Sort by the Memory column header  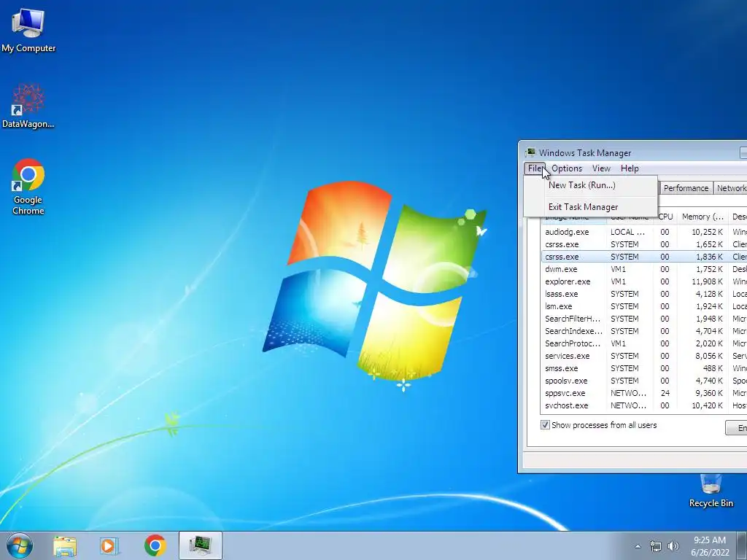pyautogui.click(x=703, y=217)
